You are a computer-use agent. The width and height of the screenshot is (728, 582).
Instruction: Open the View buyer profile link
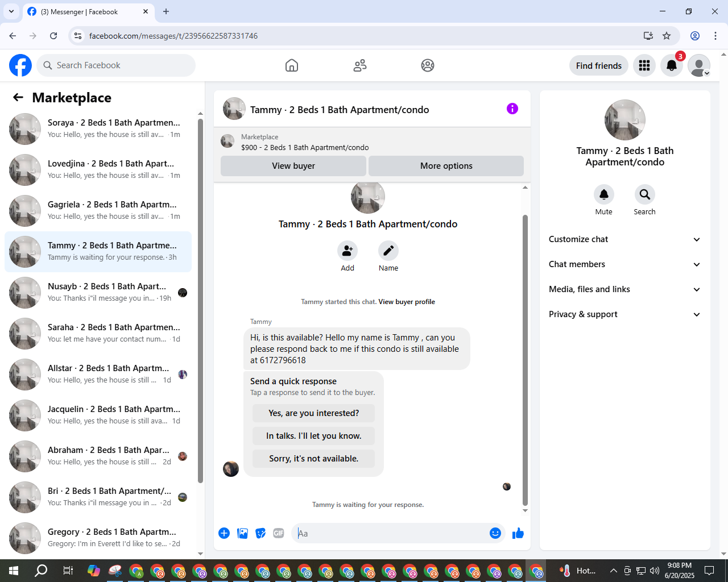[x=407, y=302]
